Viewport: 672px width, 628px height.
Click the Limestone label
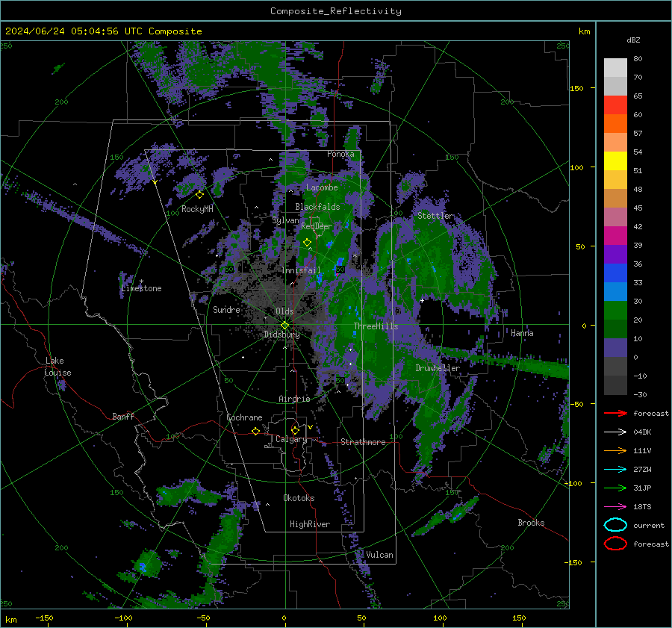(141, 288)
